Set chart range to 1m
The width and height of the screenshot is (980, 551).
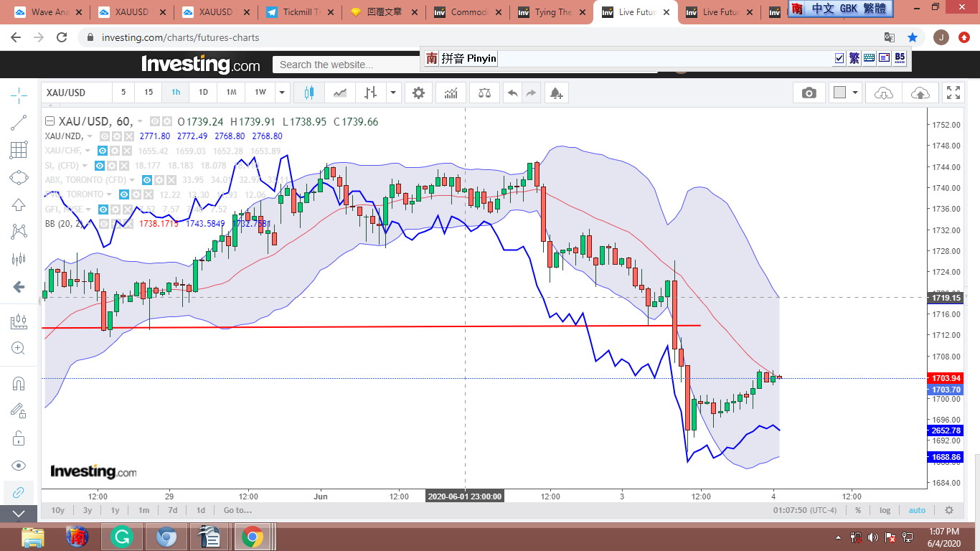pyautogui.click(x=143, y=510)
